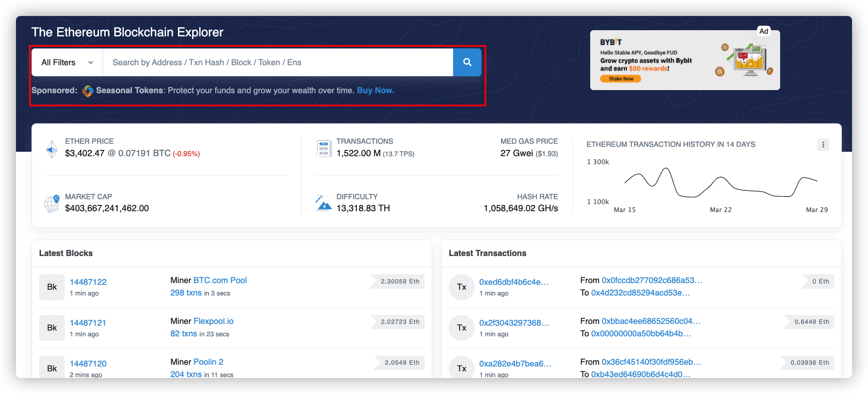The image size is (868, 394).
Task: Click the 2.30059 Eth reward badge
Action: pyautogui.click(x=398, y=281)
